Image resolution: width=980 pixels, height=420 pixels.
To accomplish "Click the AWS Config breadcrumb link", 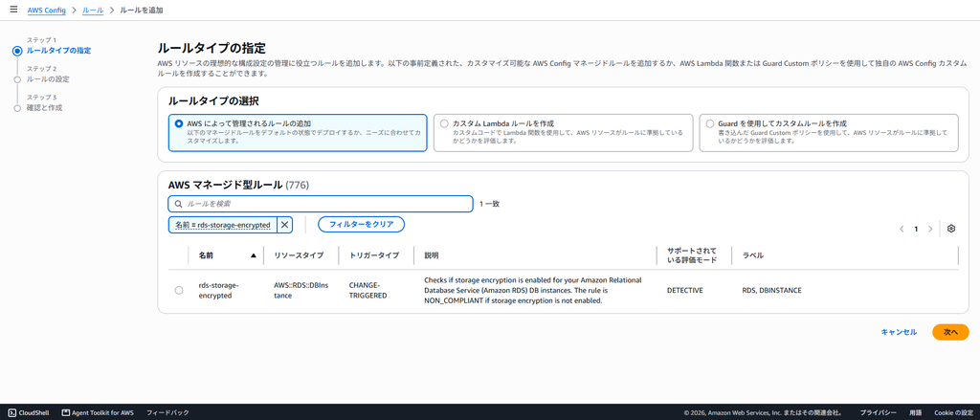I will [47, 11].
